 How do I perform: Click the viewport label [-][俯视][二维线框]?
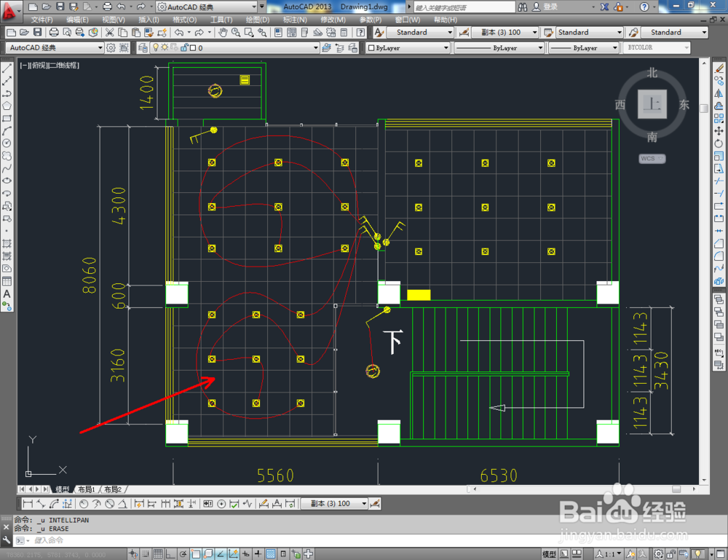click(50, 66)
